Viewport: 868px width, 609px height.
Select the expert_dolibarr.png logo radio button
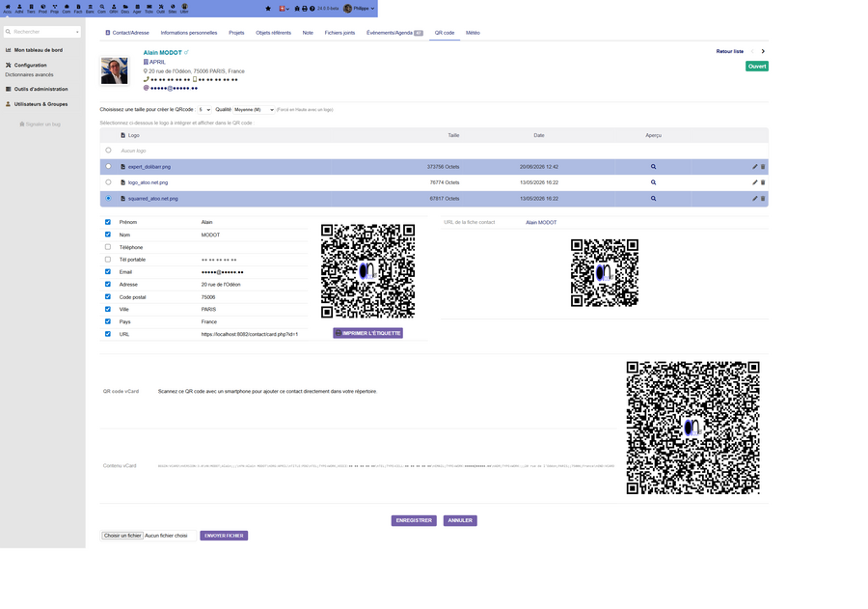(x=108, y=166)
